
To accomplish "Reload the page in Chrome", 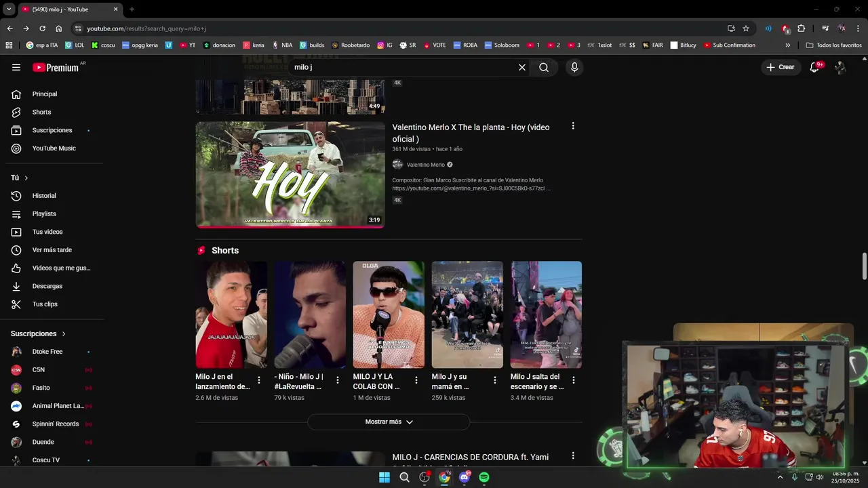I will click(x=42, y=28).
